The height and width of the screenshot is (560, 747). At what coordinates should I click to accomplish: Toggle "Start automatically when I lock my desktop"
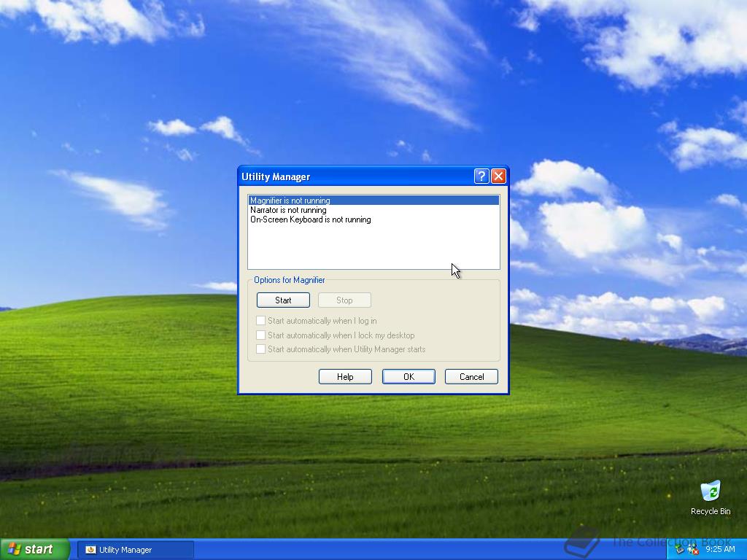(x=260, y=335)
